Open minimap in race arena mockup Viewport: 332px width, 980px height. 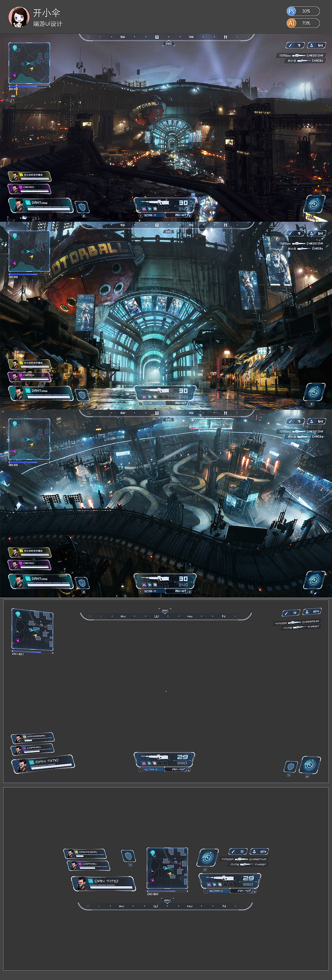pyautogui.click(x=29, y=439)
